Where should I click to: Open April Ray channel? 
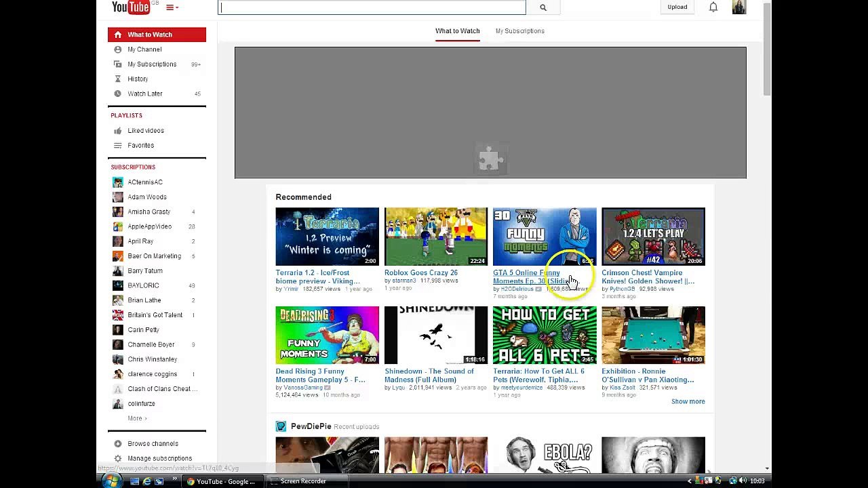click(140, 241)
